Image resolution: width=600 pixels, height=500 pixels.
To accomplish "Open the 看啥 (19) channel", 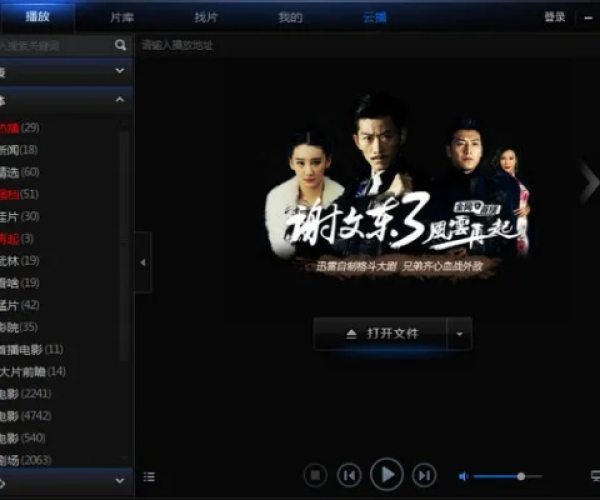I will [19, 283].
